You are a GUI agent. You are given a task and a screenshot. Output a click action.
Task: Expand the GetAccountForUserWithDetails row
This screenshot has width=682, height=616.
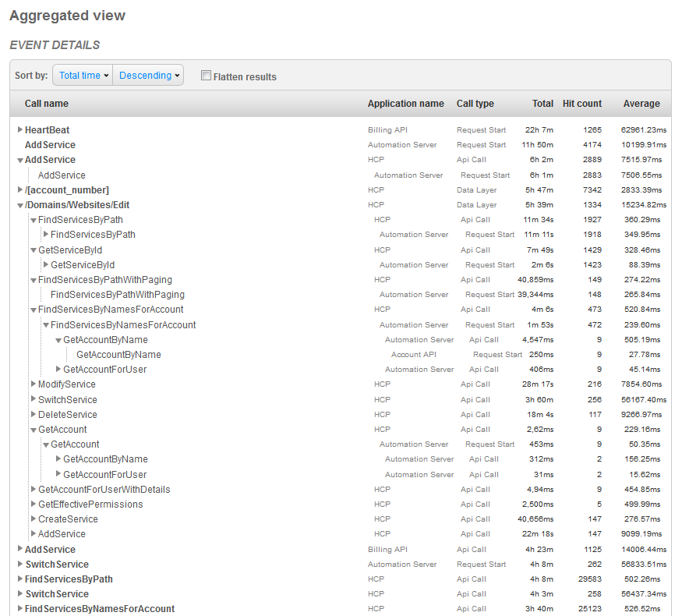pyautogui.click(x=33, y=489)
